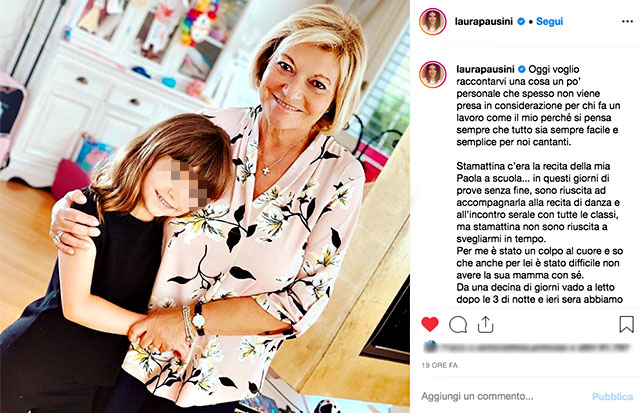
Task: Click the blue Segui follow button
Action: (549, 22)
